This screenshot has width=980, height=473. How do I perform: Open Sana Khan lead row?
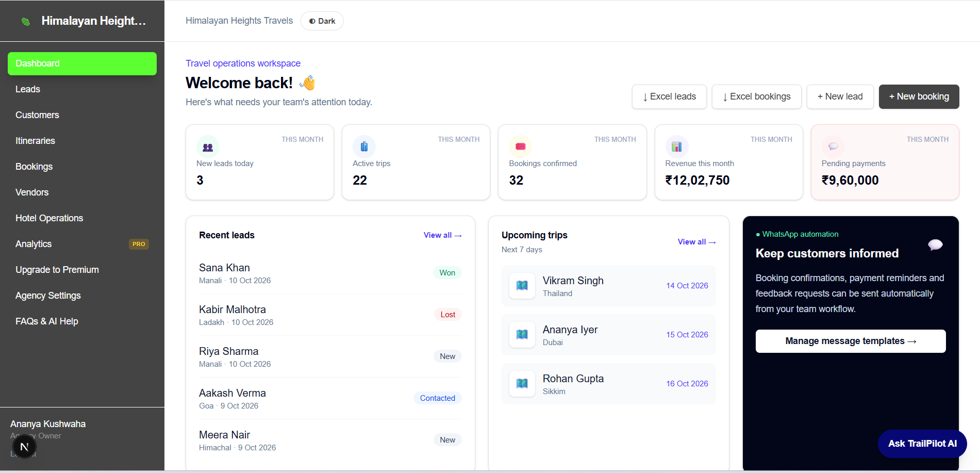coord(330,273)
